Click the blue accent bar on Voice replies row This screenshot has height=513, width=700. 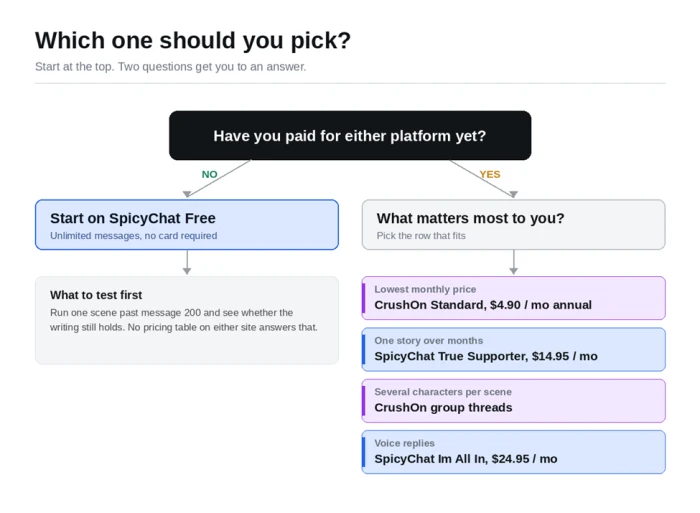coord(364,452)
